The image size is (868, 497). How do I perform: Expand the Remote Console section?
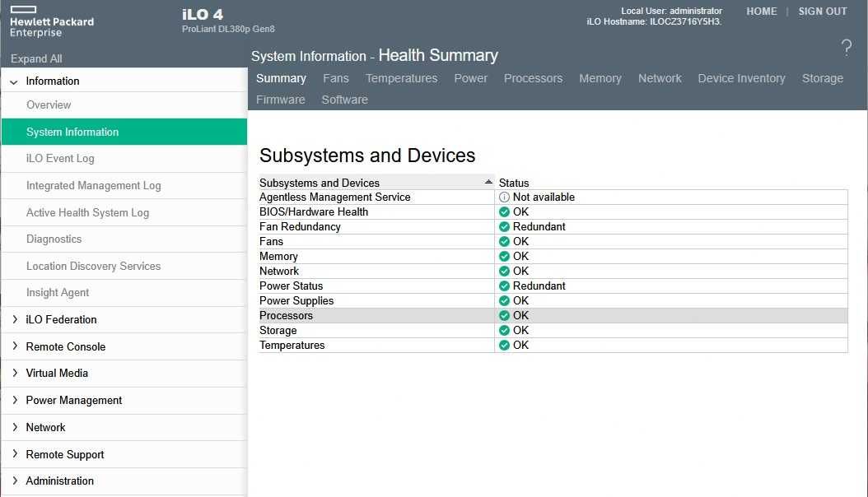15,346
